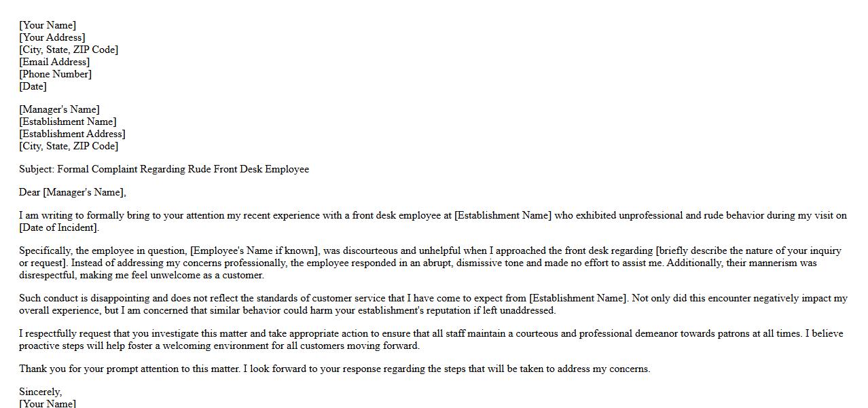Click the [Your Name] placeholder at top

[x=48, y=25]
